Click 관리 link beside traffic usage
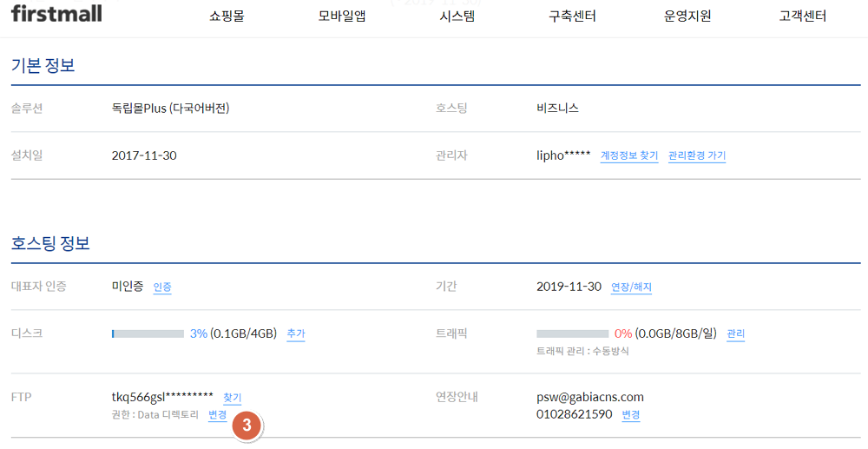This screenshot has height=449, width=868. coord(736,334)
